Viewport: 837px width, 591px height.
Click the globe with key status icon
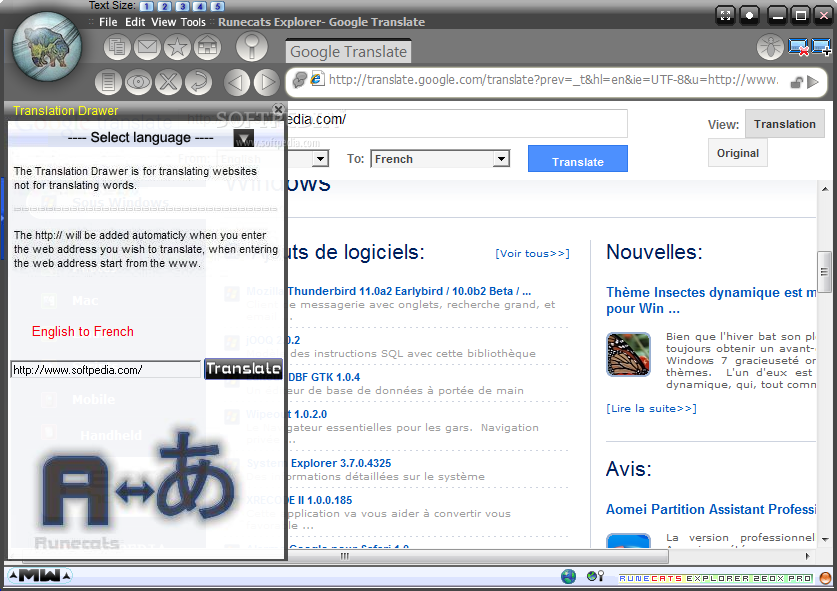point(595,576)
